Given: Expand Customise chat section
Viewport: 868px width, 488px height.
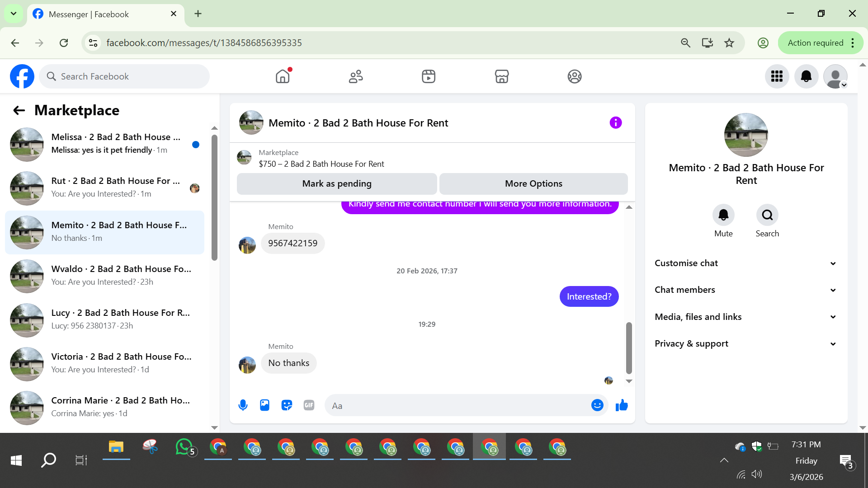Looking at the screenshot, I should click(746, 263).
